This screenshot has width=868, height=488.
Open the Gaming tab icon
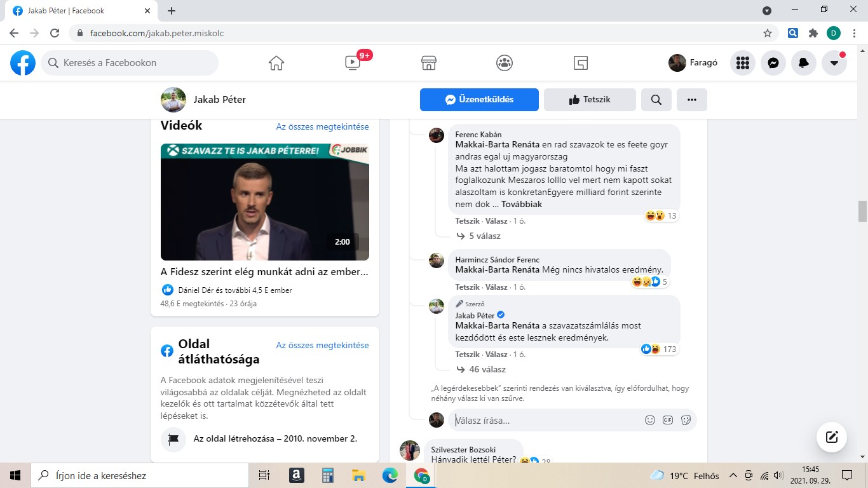[580, 63]
